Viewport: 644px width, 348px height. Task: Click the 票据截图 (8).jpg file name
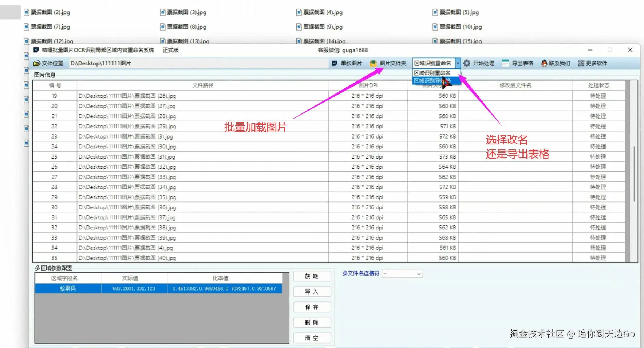(x=187, y=27)
